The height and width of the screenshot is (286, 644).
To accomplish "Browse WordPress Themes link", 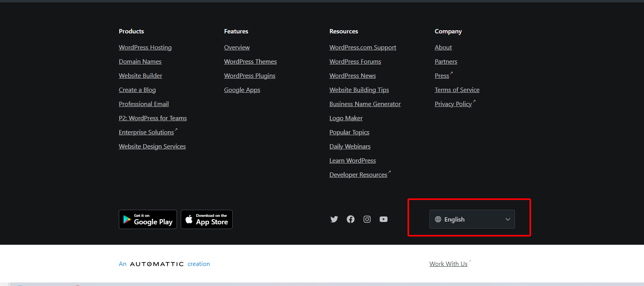I will [250, 62].
